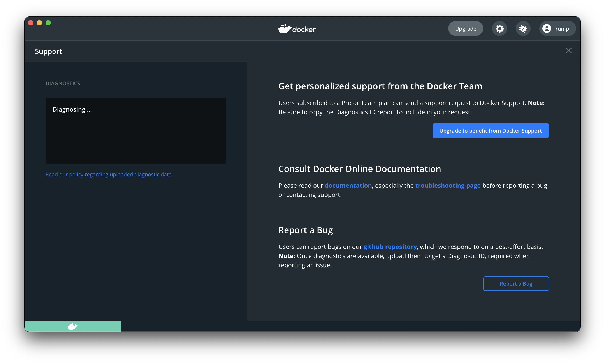Click whale icon in bottom status bar
This screenshot has width=605, height=364.
[72, 326]
